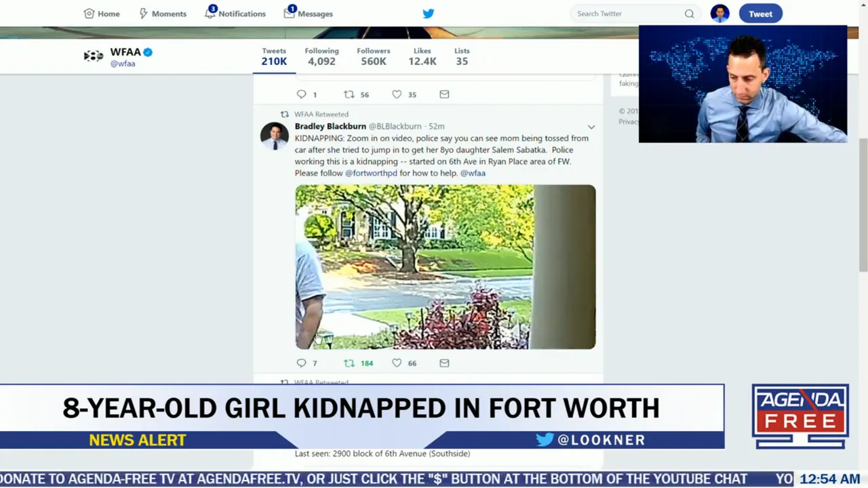The height and width of the screenshot is (488, 868).
Task: Select the Lists 35 tab
Action: [462, 56]
